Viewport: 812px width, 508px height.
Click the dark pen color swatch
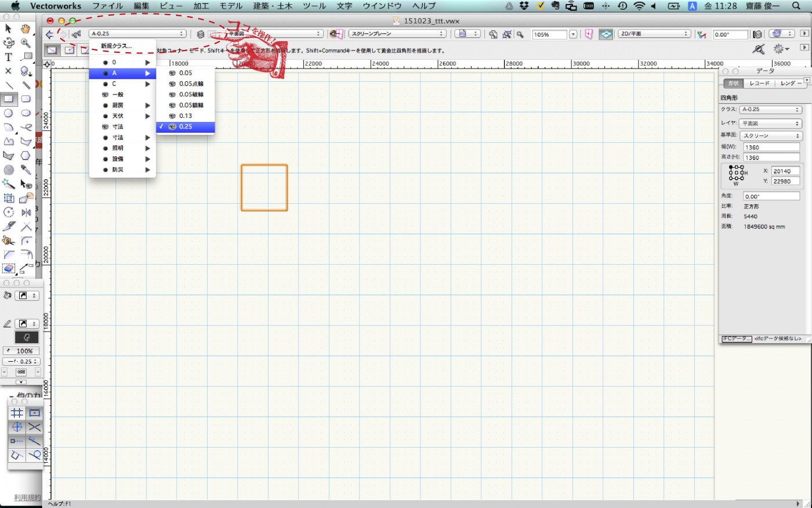pos(26,337)
